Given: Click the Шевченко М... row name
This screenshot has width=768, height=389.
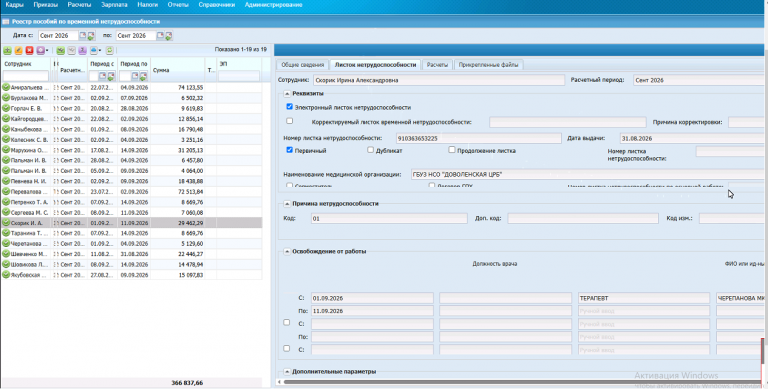Looking at the screenshot, I should point(29,254).
